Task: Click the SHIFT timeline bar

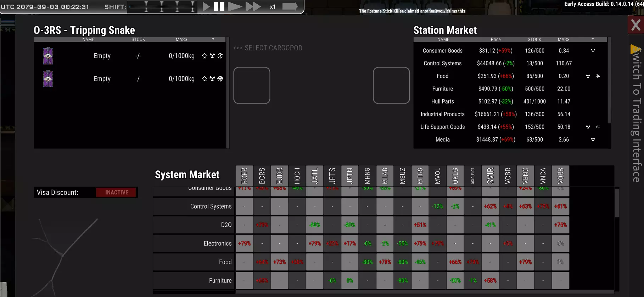Action: tap(162, 7)
